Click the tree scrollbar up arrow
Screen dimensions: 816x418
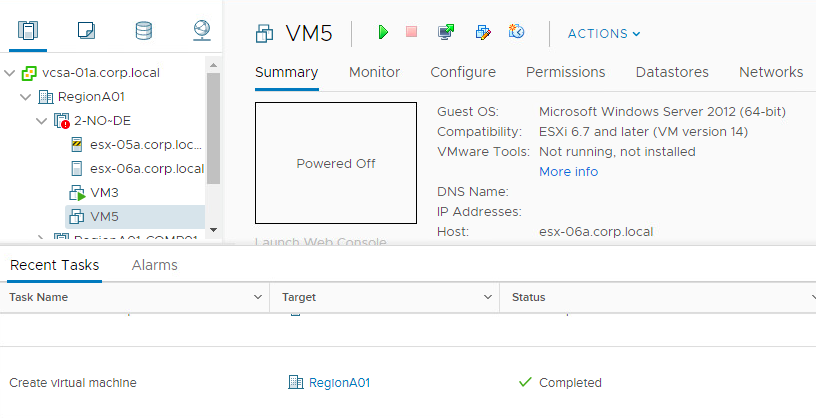click(x=213, y=65)
